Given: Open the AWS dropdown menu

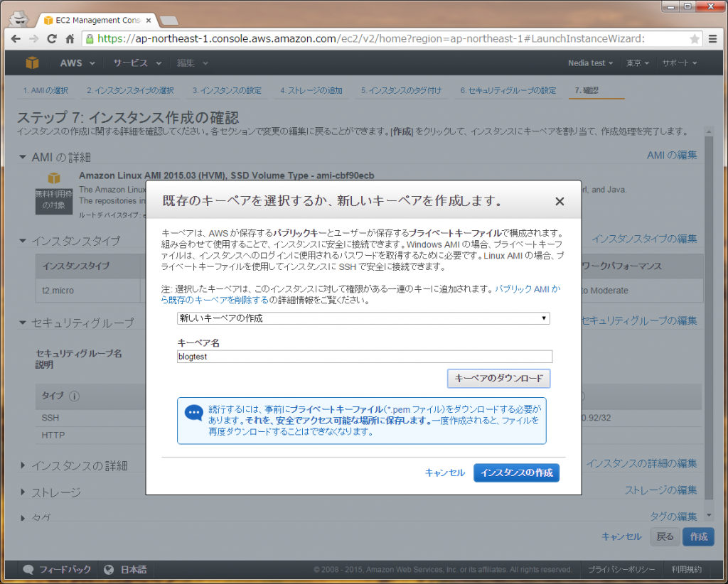Looking at the screenshot, I should (x=77, y=63).
